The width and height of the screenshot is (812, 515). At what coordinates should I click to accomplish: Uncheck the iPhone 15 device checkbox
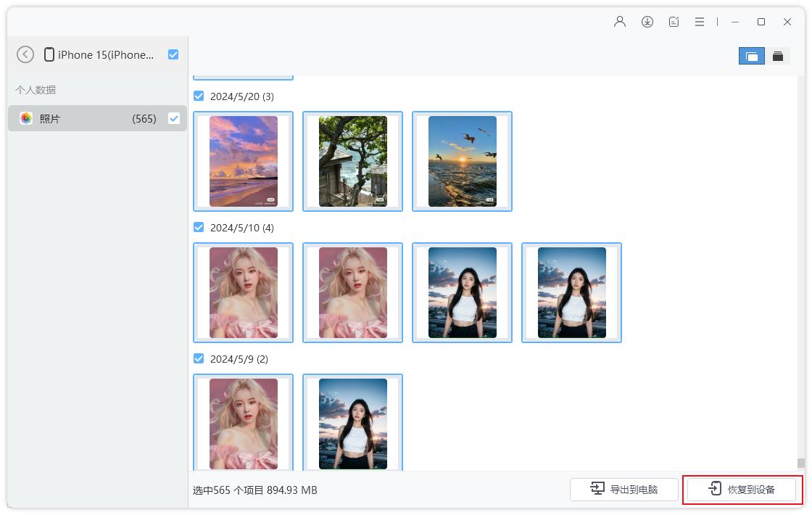click(x=173, y=54)
